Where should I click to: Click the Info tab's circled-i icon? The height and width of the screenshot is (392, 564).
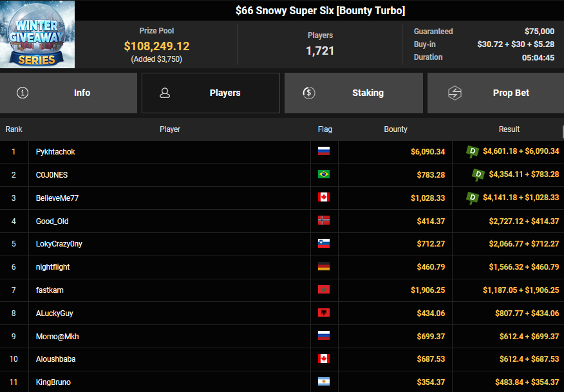point(23,93)
